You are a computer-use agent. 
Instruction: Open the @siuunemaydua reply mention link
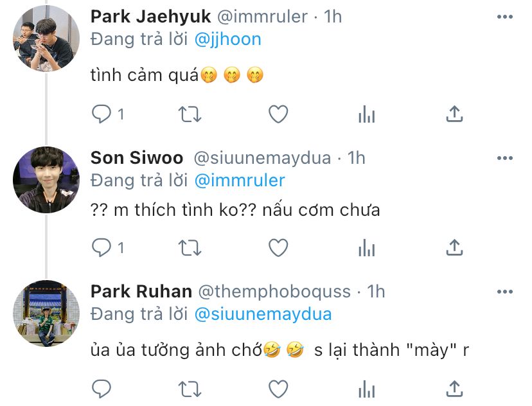tap(263, 314)
